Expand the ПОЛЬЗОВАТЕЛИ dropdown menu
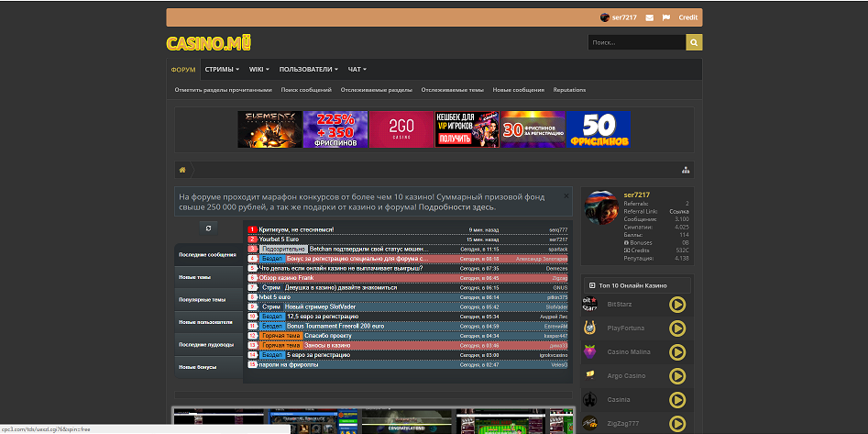868x434 pixels. coord(309,70)
